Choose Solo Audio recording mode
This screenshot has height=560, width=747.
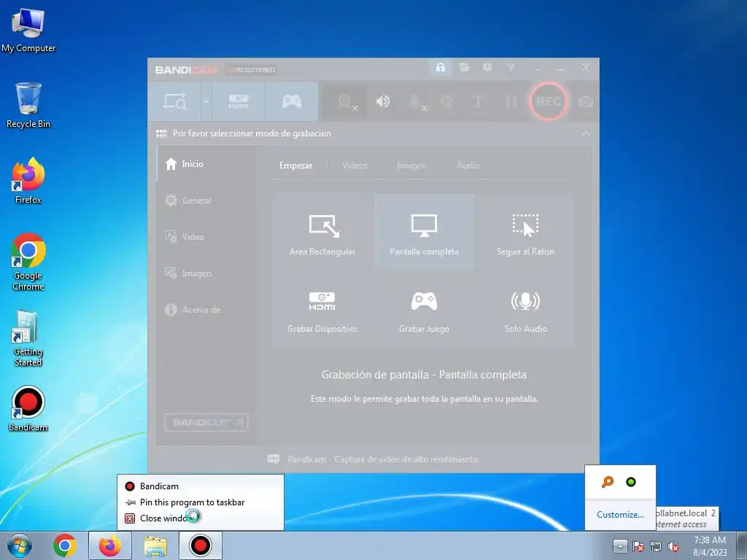coord(525,310)
